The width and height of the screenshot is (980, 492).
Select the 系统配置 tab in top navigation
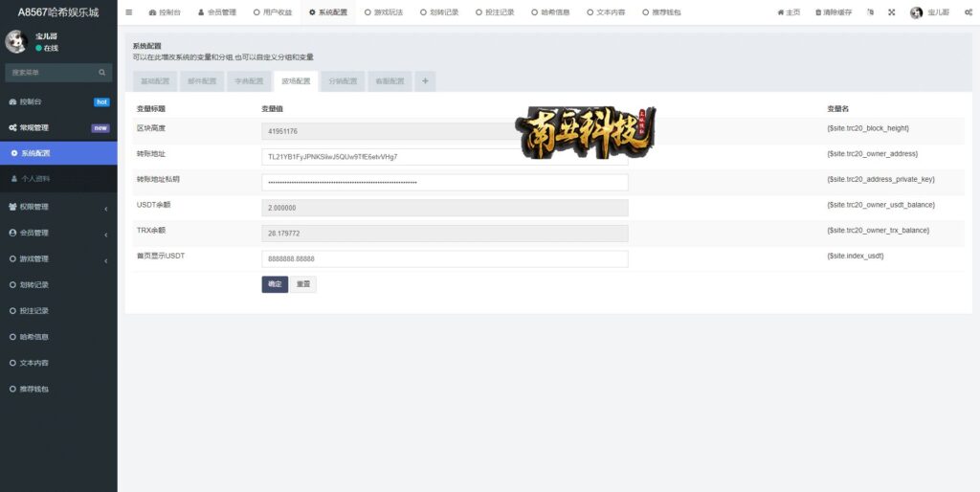click(328, 12)
